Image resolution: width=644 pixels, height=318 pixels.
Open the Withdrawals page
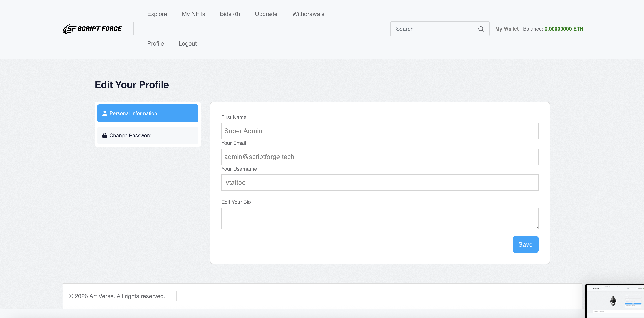(x=308, y=14)
